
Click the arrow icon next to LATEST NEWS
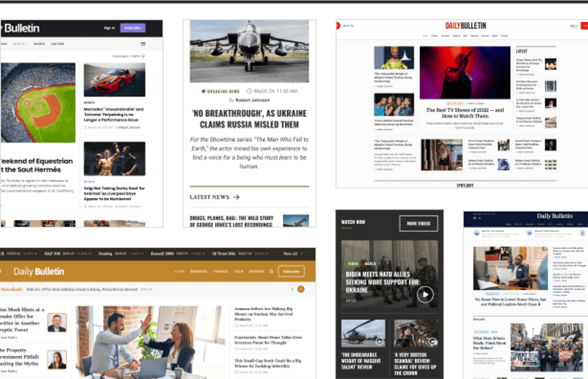(x=236, y=197)
